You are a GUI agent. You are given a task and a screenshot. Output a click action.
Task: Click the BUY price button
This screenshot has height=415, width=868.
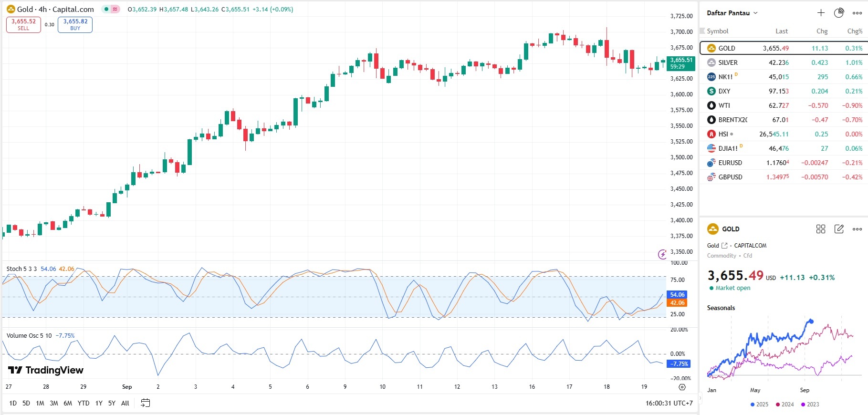coord(75,24)
